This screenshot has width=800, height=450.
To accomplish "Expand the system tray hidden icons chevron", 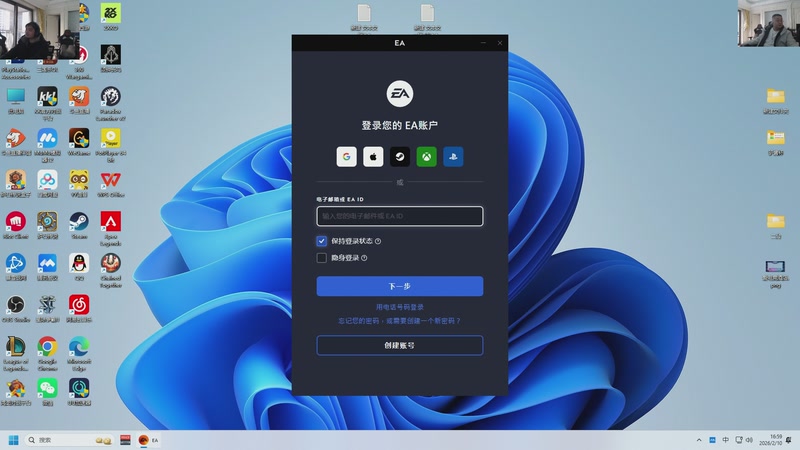I will pos(699,440).
